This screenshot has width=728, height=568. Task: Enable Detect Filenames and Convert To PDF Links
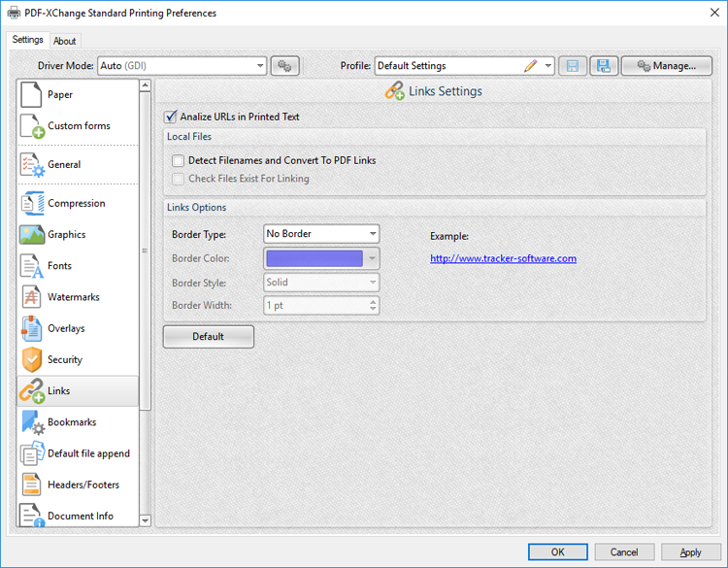click(x=178, y=160)
